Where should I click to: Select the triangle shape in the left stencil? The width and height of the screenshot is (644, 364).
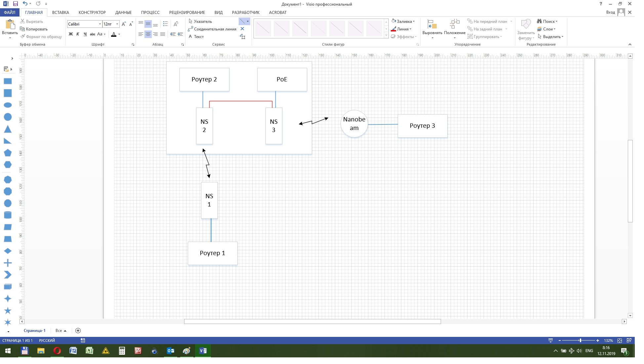(x=8, y=129)
